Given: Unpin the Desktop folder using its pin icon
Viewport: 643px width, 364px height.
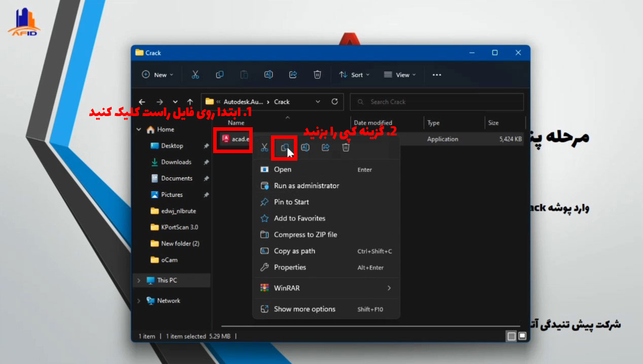Looking at the screenshot, I should click(x=206, y=146).
